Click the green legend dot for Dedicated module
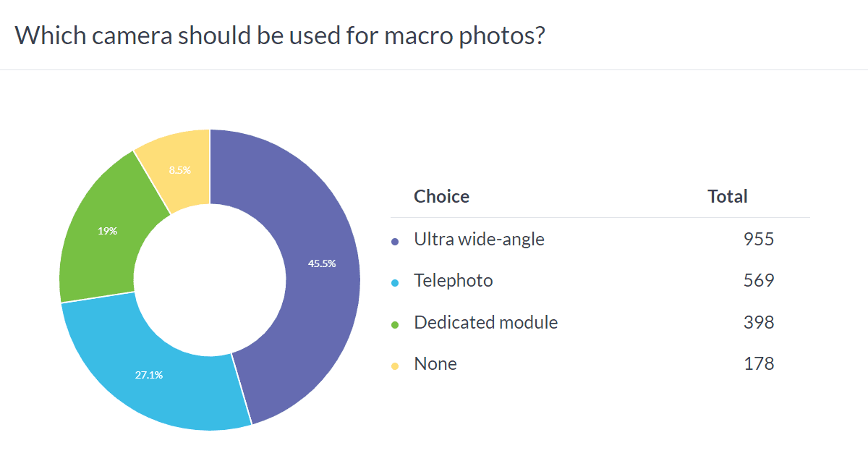 tap(395, 325)
